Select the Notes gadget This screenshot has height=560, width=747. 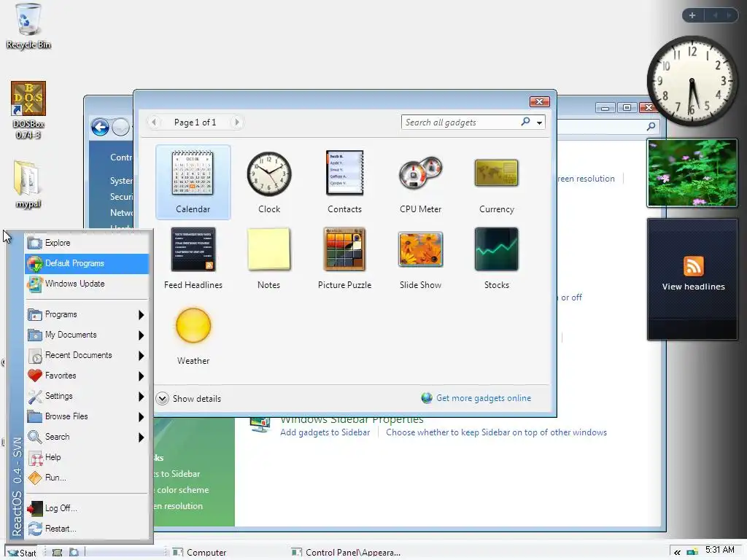(268, 258)
